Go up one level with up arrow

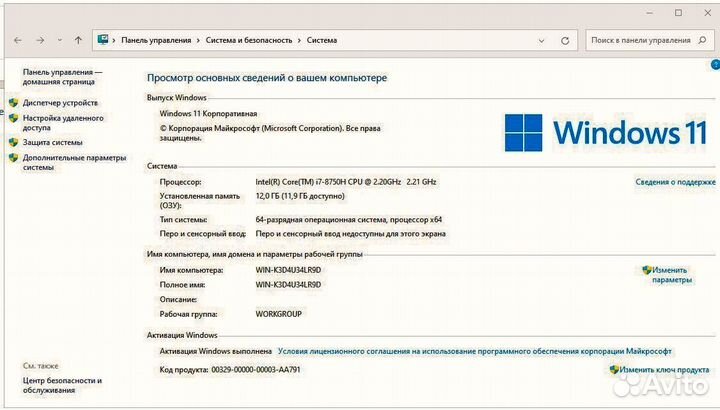[78, 40]
